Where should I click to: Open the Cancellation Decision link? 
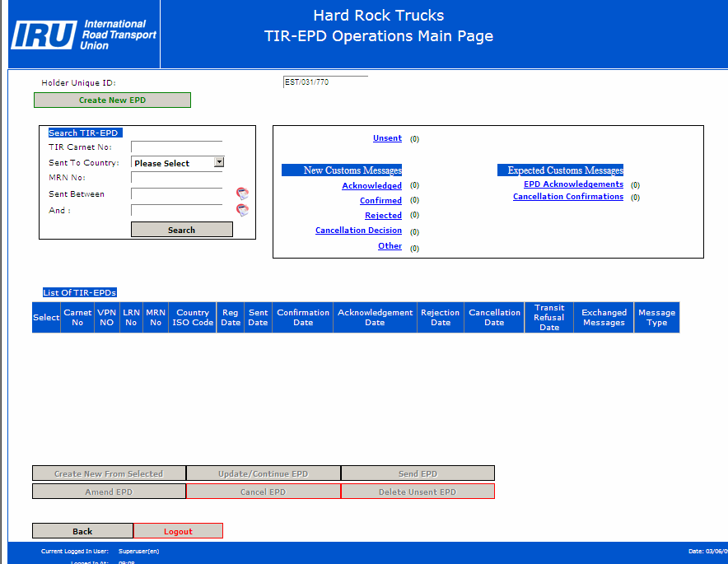tap(358, 231)
